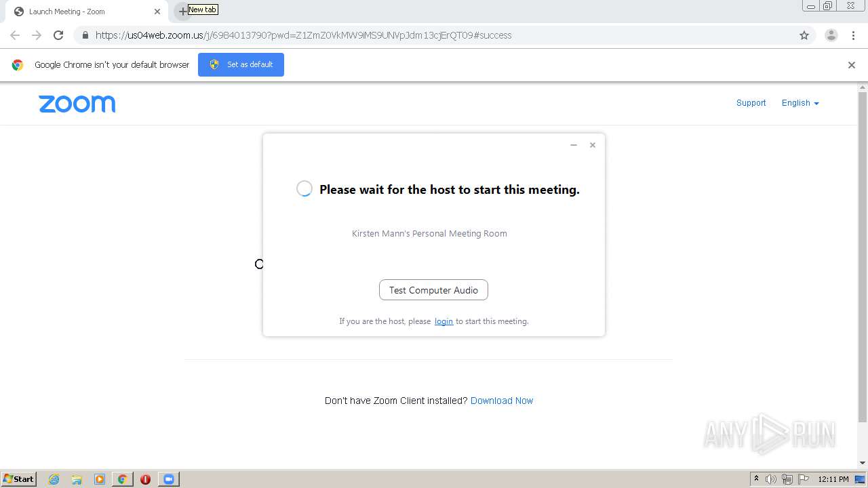Screen dimensions: 868x488
Task: Click Set as default button
Action: tap(241, 64)
